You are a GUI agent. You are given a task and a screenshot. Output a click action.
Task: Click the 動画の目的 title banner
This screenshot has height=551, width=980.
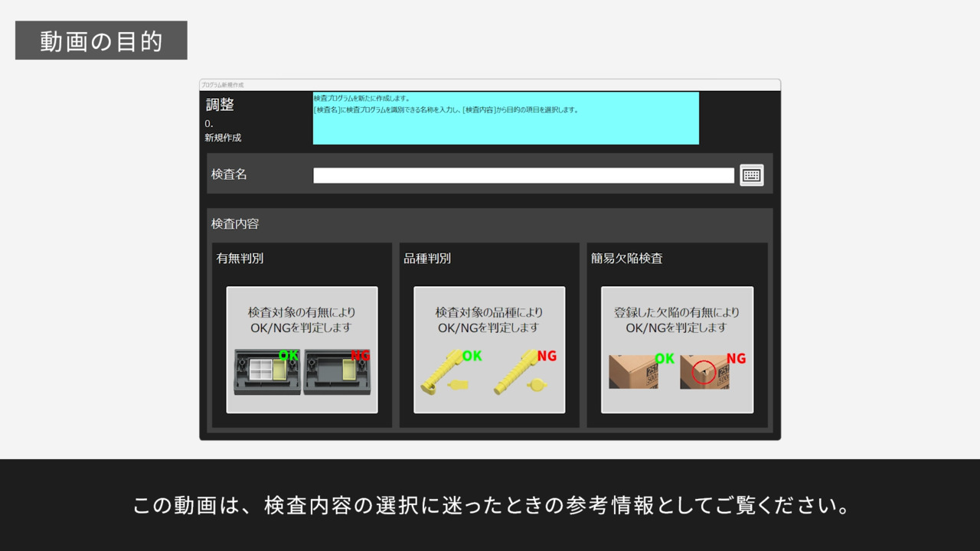101,41
